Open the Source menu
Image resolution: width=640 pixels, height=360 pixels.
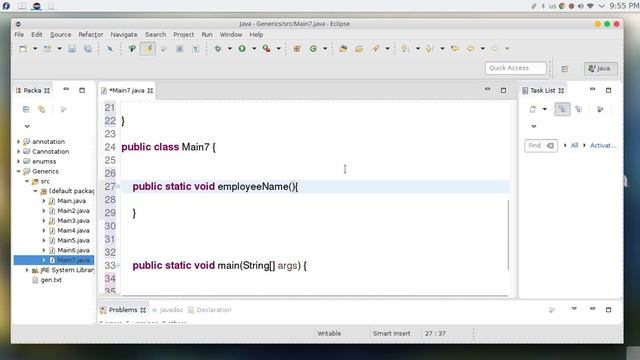click(x=60, y=35)
